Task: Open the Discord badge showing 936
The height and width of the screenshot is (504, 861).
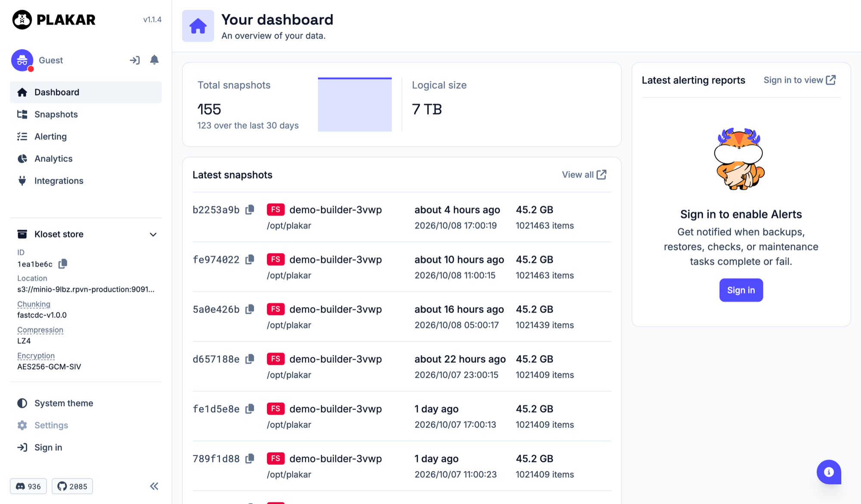Action: [28, 486]
